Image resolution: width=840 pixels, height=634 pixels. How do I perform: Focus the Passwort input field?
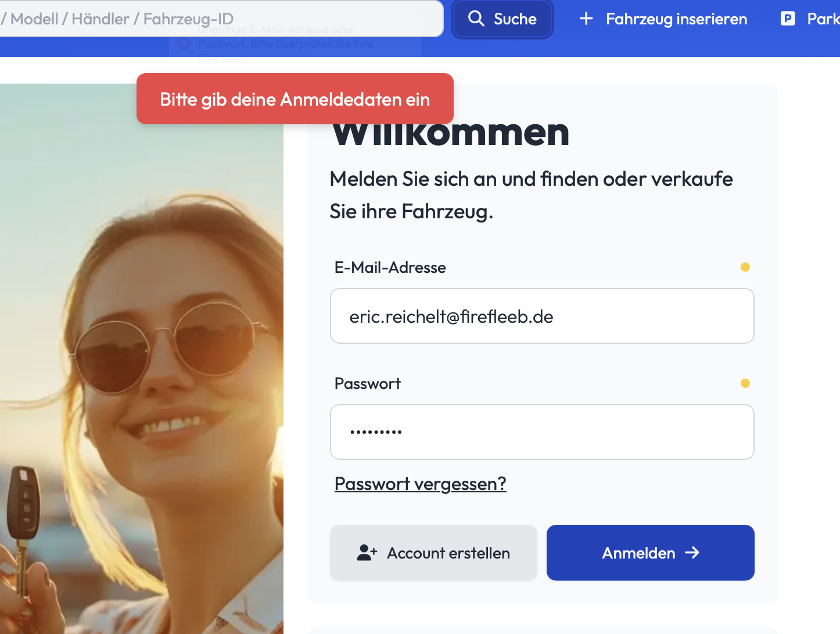[541, 433]
